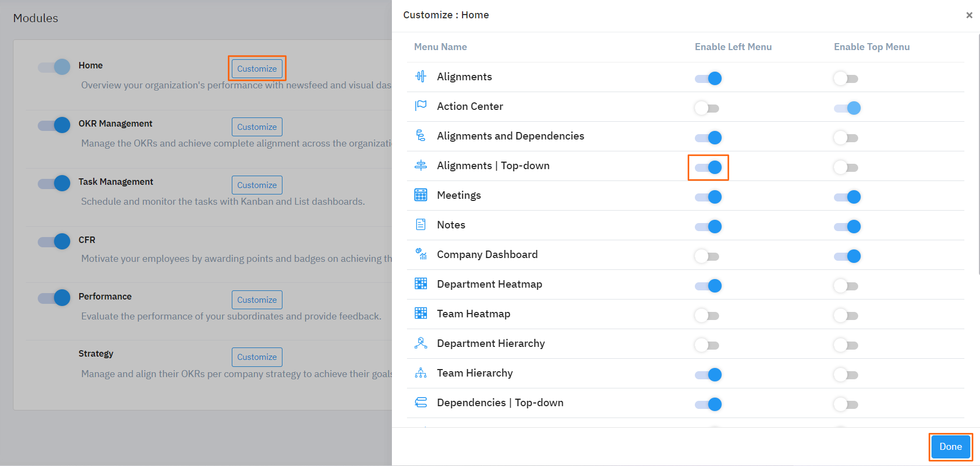Click the Meetings calendar icon
This screenshot has height=466, width=980.
pyautogui.click(x=421, y=195)
